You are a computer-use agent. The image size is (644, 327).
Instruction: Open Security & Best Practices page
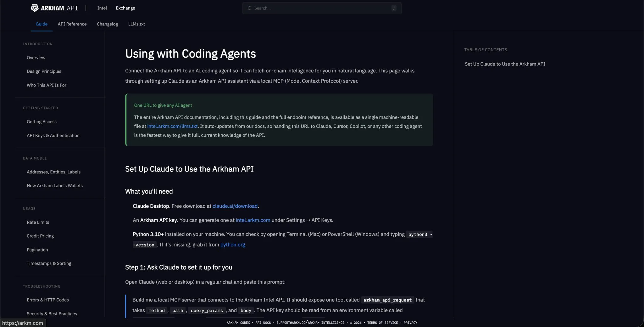52,314
